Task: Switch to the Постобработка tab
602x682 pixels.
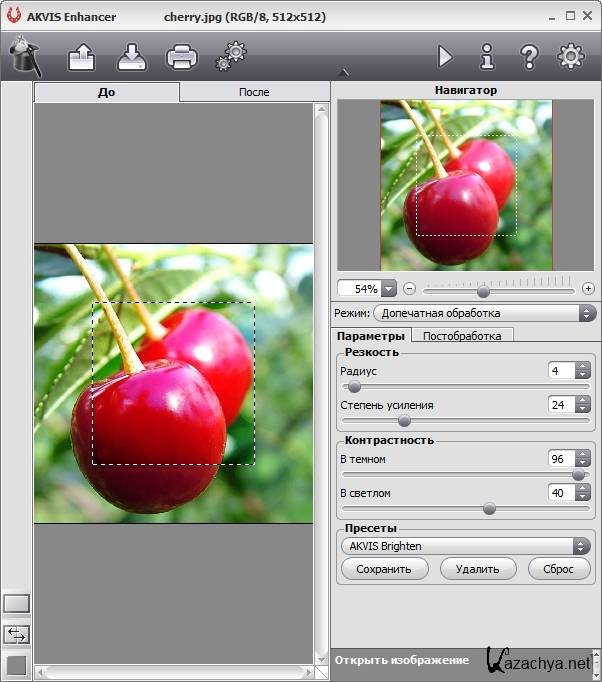Action: (x=462, y=336)
